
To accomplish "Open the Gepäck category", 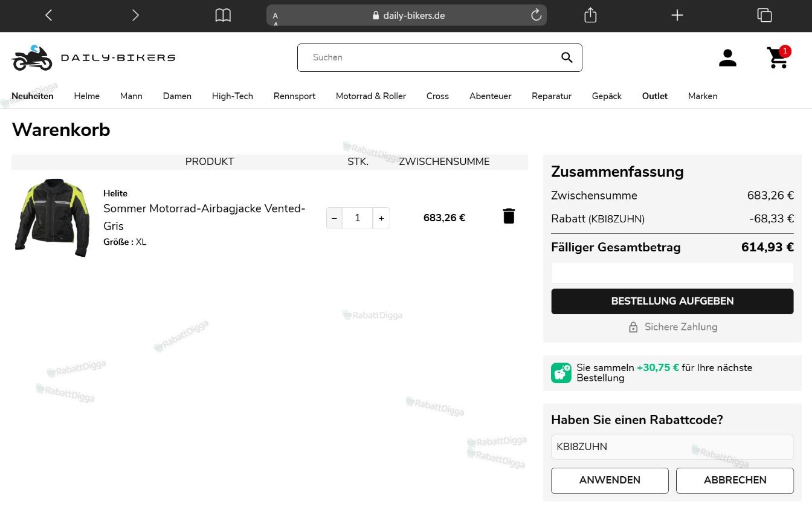I will pos(607,96).
